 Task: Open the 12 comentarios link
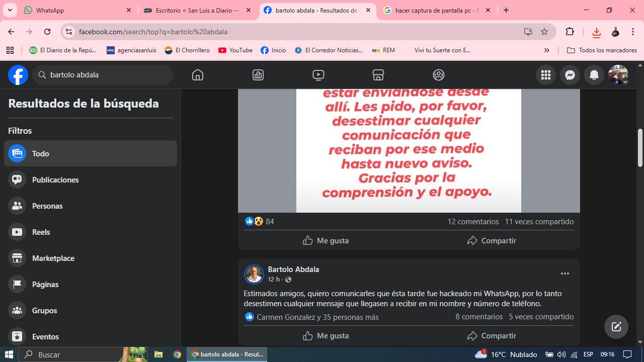[x=473, y=221]
